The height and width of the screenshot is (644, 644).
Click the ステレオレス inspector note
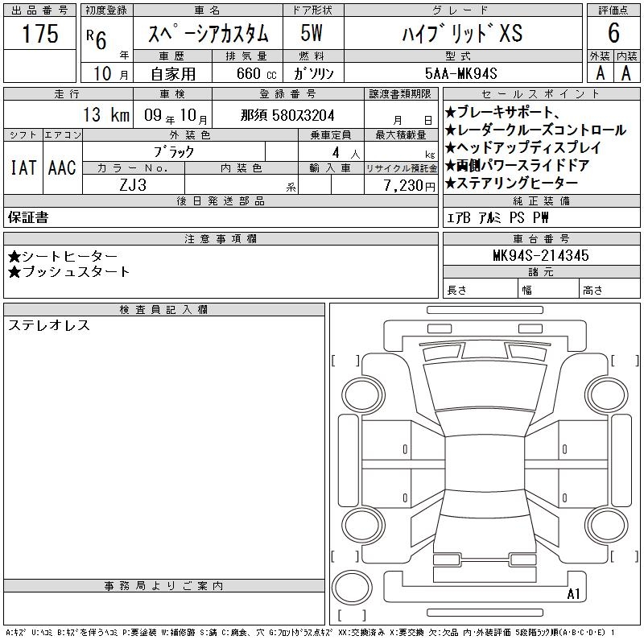pyautogui.click(x=49, y=326)
